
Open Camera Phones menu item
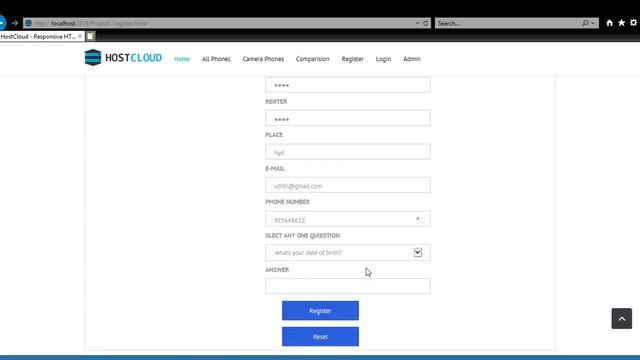pyautogui.click(x=263, y=59)
